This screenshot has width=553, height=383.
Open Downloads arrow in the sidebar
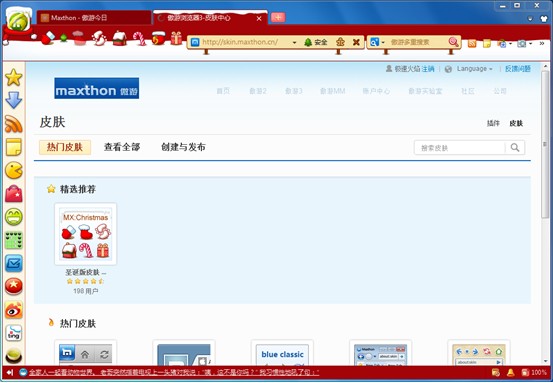tap(14, 100)
